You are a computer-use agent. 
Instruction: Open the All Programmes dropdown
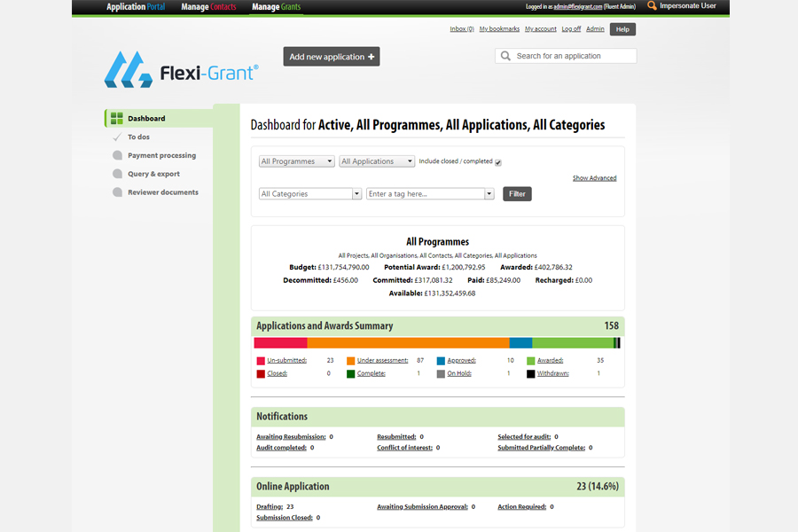(297, 161)
